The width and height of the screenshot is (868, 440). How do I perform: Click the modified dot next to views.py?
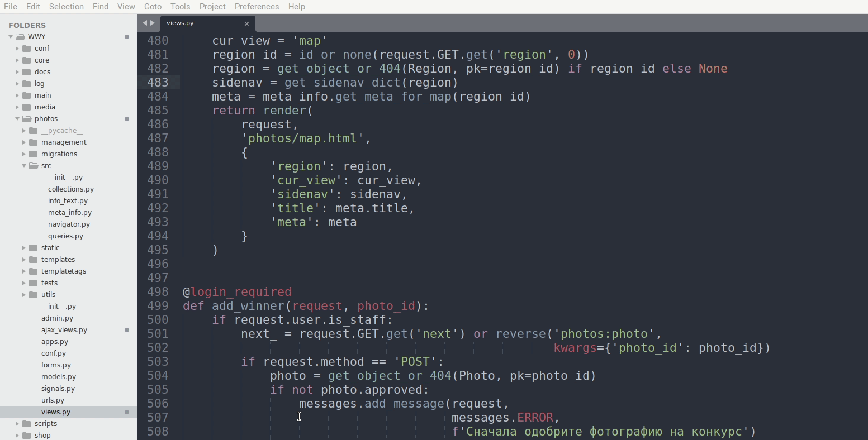point(127,412)
